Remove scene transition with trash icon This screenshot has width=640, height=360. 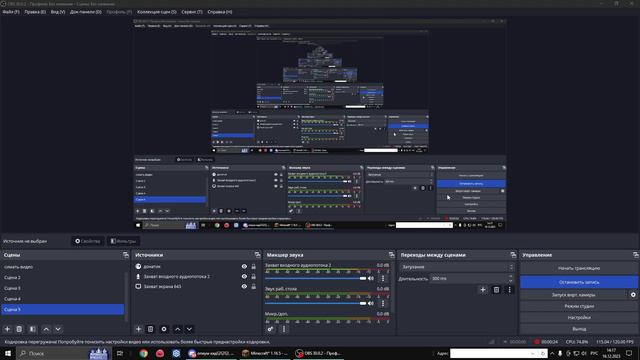[x=496, y=290]
